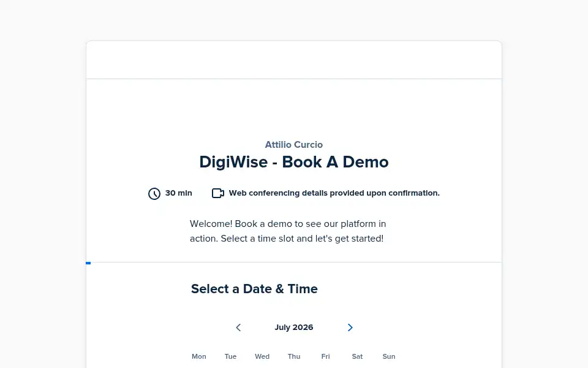Click the 'Tue' weekday header
Viewport: 588px width, 368px height.
(x=231, y=356)
